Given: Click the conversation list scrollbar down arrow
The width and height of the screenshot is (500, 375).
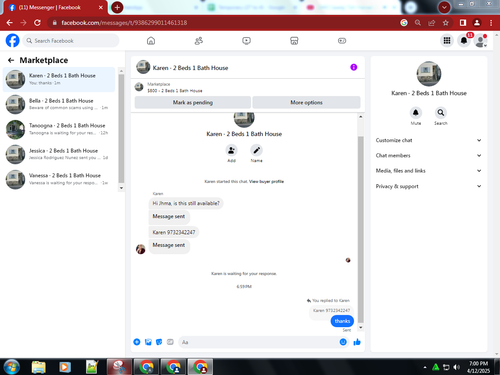Looking at the screenshot, I should (x=121, y=188).
